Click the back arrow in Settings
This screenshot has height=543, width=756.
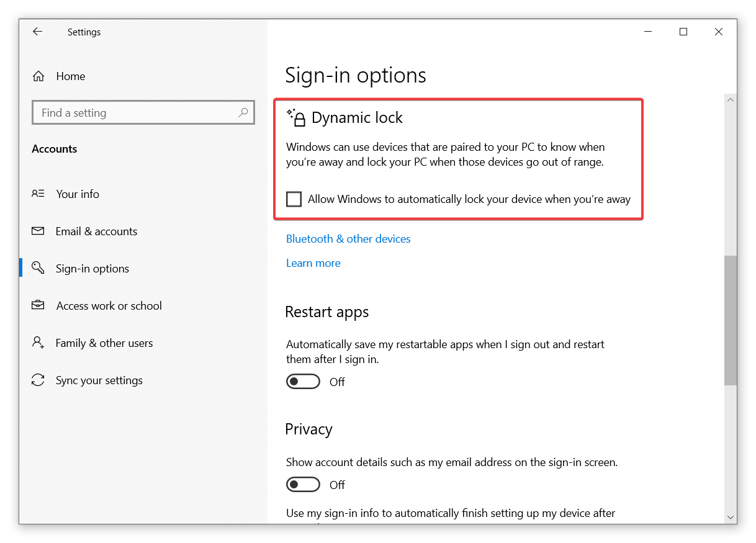pos(38,32)
